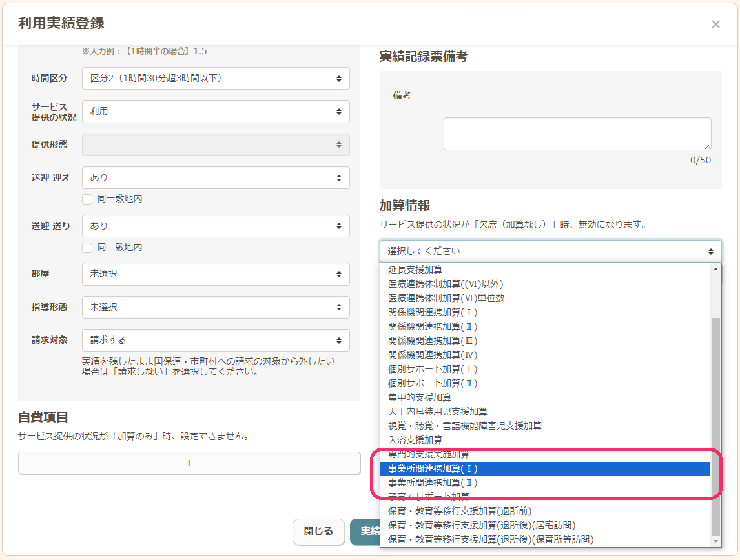Check 同一敷地内 under 送迎 送り
This screenshot has height=560, width=740.
coord(88,248)
